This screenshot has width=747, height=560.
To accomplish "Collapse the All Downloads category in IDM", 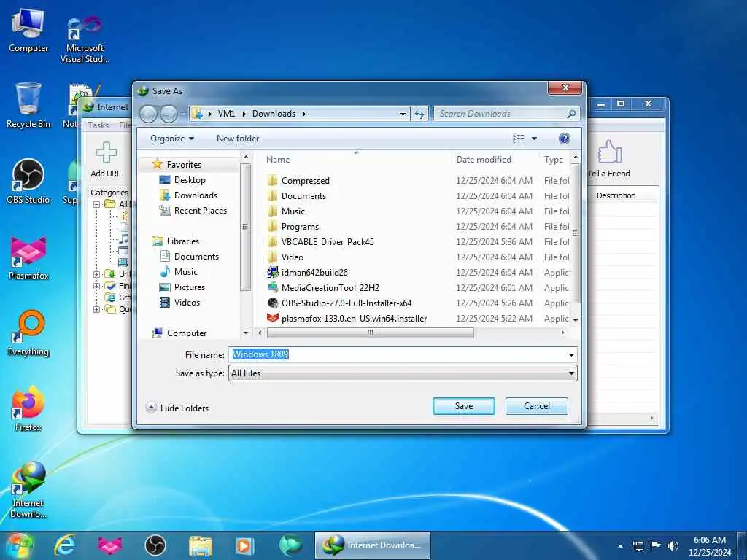I will click(97, 204).
